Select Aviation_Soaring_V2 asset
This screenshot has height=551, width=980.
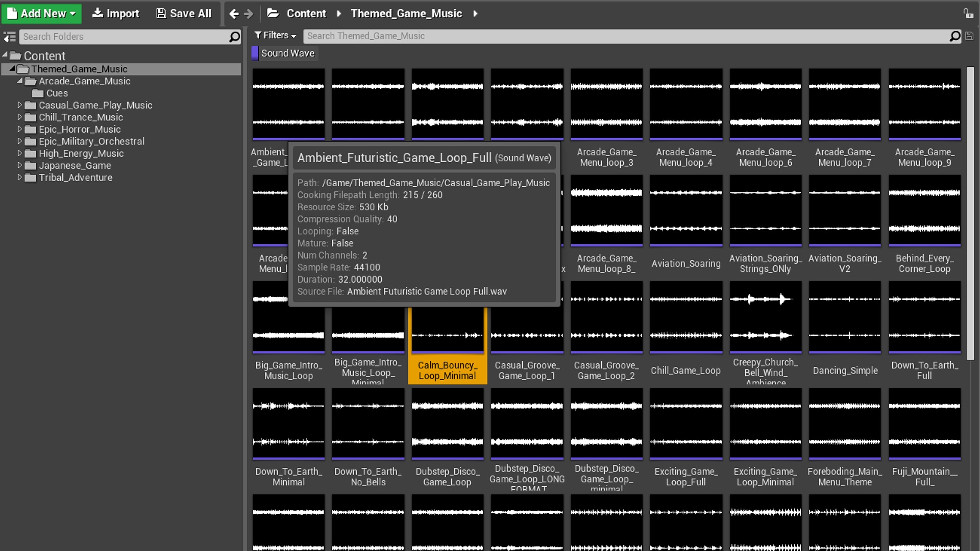click(845, 224)
